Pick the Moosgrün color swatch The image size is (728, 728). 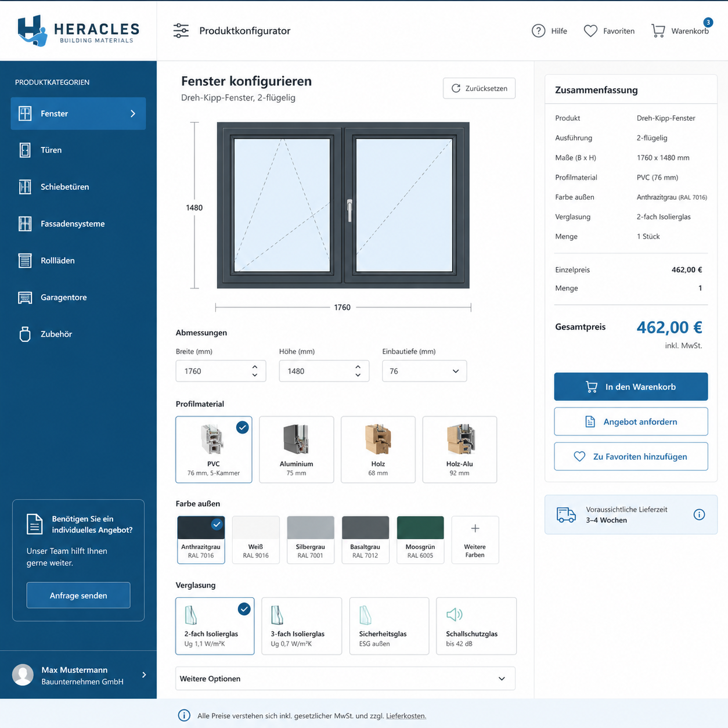point(420,540)
